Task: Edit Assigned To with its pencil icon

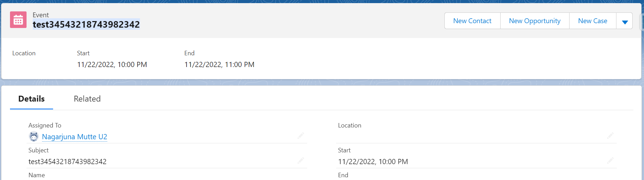Action: 301,135
